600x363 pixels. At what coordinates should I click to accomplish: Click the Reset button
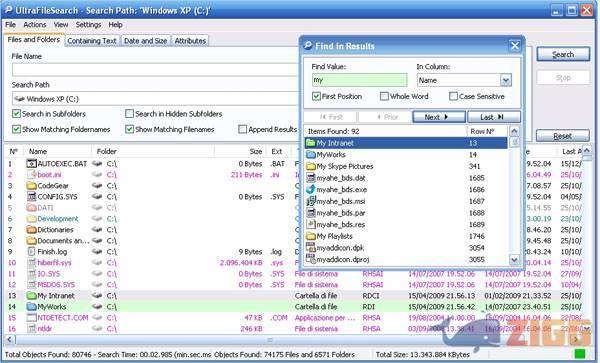pyautogui.click(x=562, y=136)
